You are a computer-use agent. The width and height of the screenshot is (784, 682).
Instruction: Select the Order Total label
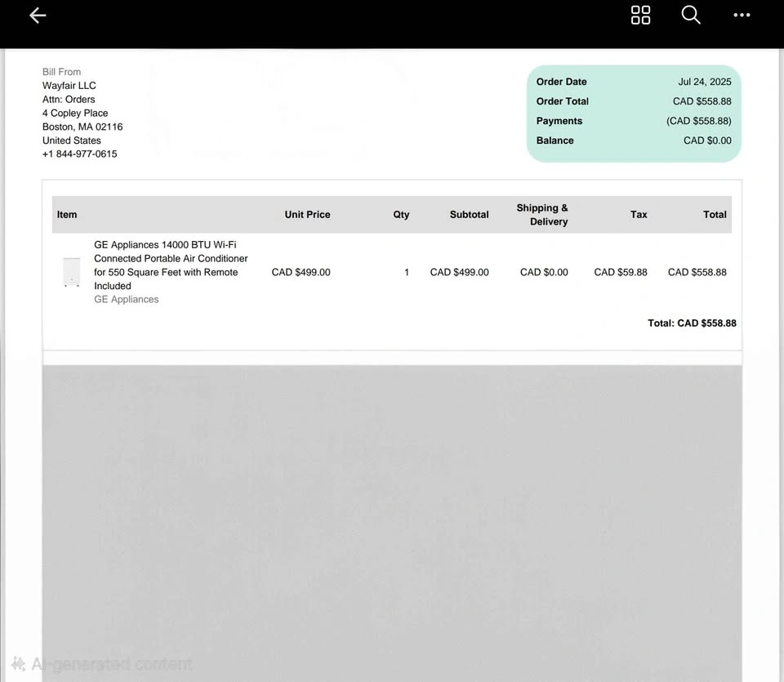[x=562, y=101]
